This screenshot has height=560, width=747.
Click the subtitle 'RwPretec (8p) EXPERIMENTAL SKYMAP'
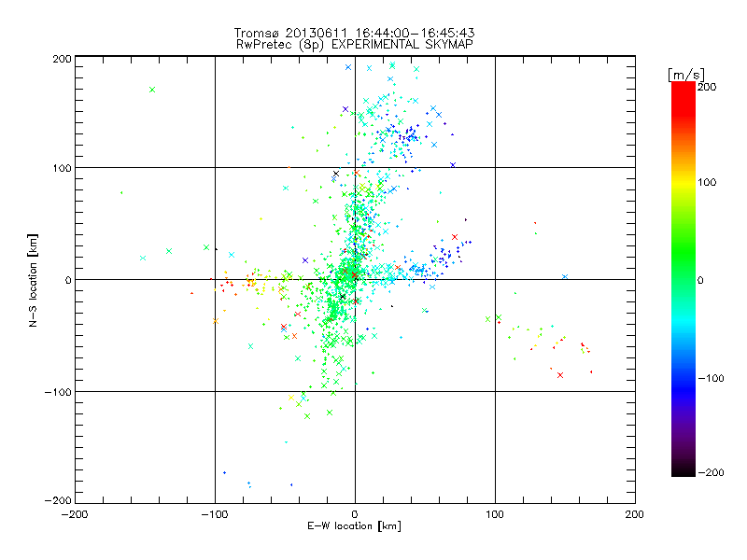click(x=355, y=45)
